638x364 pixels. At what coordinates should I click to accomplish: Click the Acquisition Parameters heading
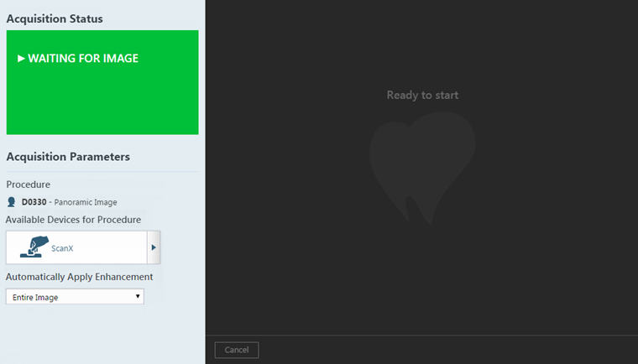pyautogui.click(x=68, y=157)
